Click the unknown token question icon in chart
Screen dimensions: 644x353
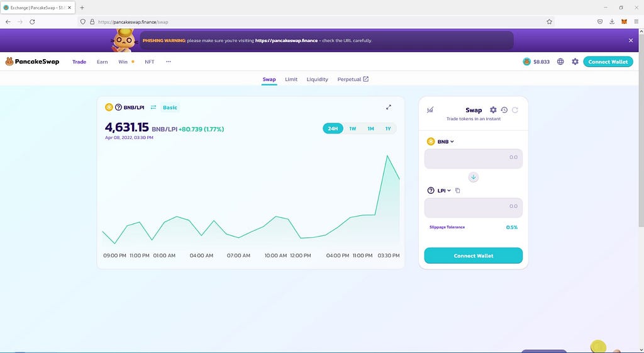coord(118,107)
